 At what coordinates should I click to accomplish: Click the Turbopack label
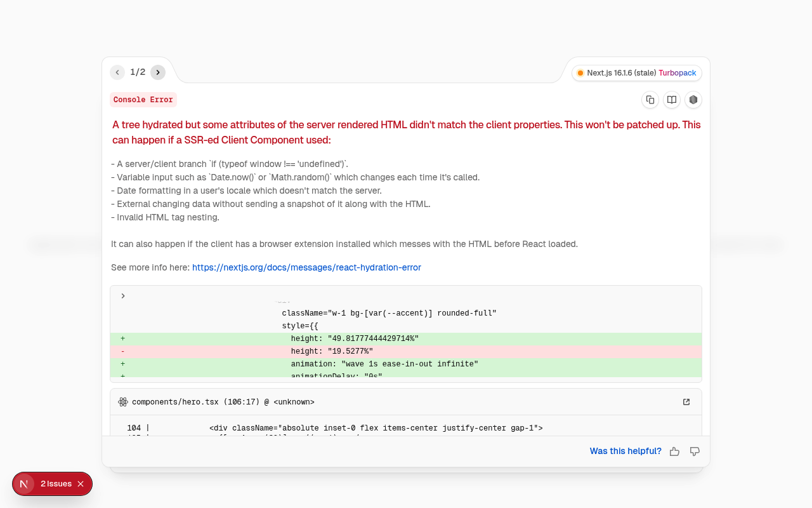(x=677, y=73)
